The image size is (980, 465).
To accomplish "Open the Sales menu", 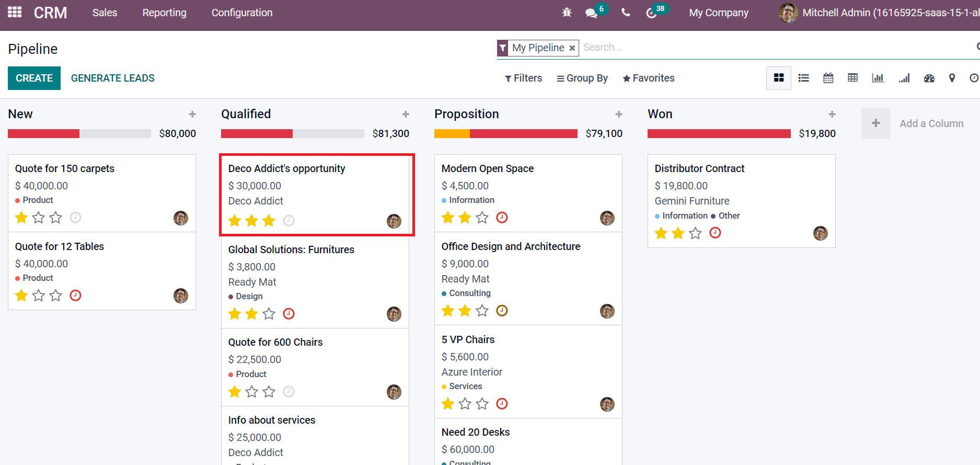I will (105, 13).
